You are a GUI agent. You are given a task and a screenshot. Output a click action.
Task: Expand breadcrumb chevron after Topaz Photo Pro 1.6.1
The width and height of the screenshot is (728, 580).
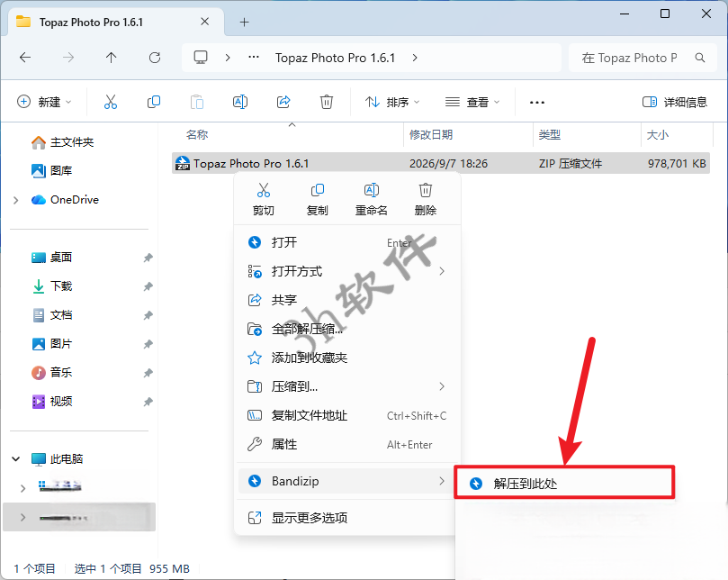tap(415, 58)
